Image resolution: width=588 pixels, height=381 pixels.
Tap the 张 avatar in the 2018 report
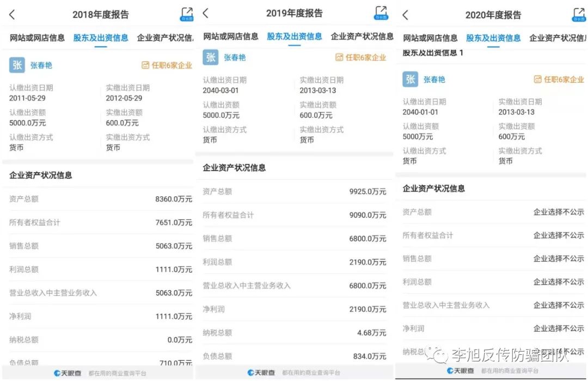point(17,65)
